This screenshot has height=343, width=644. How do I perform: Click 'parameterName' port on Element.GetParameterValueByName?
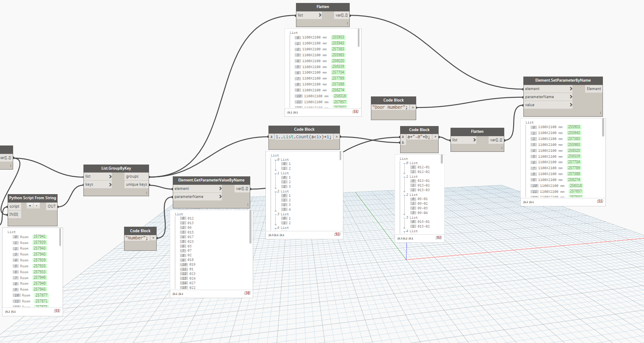point(198,197)
